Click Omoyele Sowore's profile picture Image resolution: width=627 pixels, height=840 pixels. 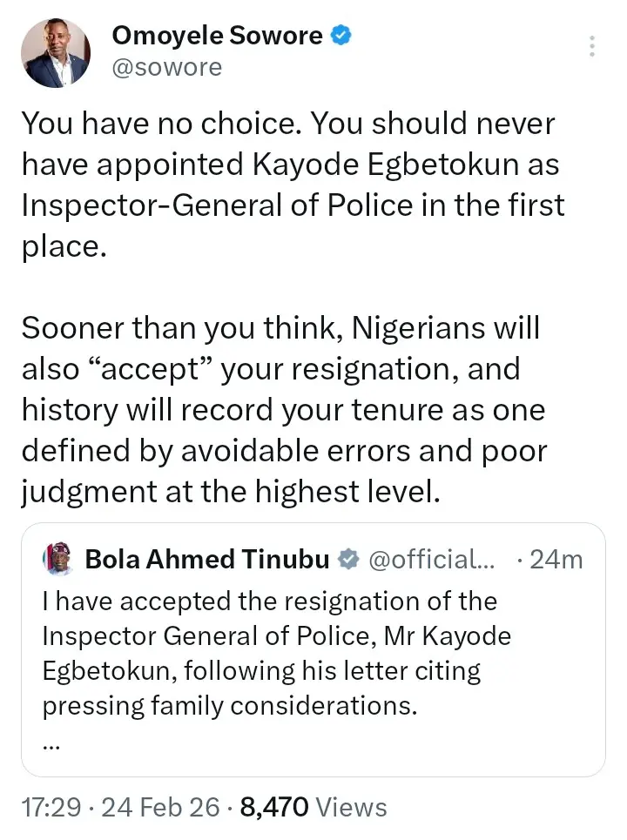tap(57, 52)
